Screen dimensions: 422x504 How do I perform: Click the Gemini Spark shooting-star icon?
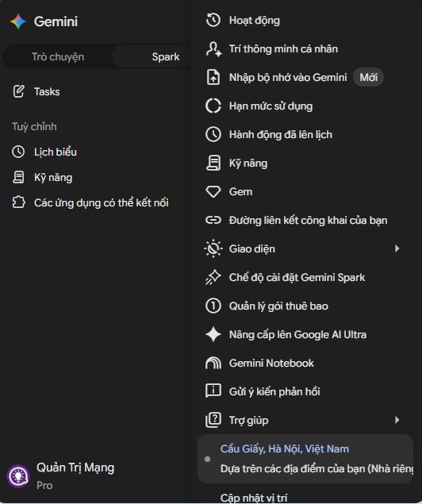coord(213,277)
